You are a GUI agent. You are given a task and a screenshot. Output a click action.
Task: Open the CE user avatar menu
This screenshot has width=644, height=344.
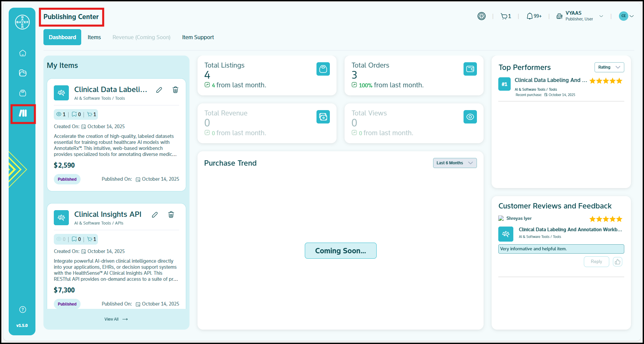(x=626, y=16)
